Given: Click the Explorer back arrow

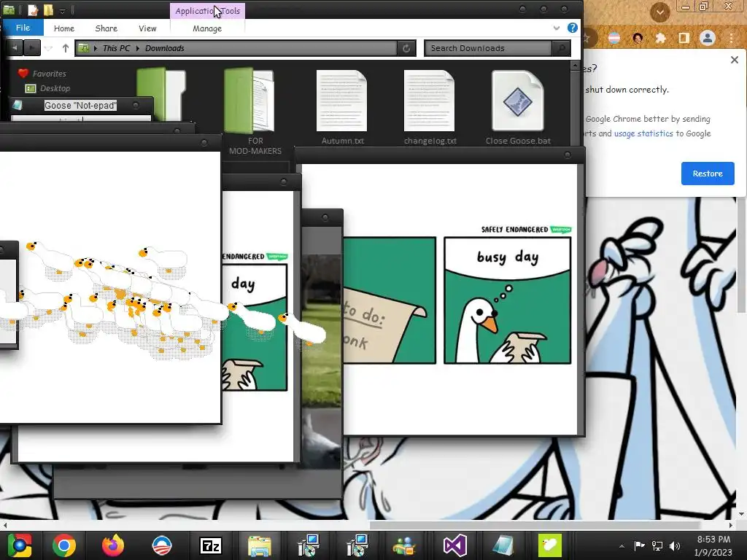Looking at the screenshot, I should click(x=15, y=48).
